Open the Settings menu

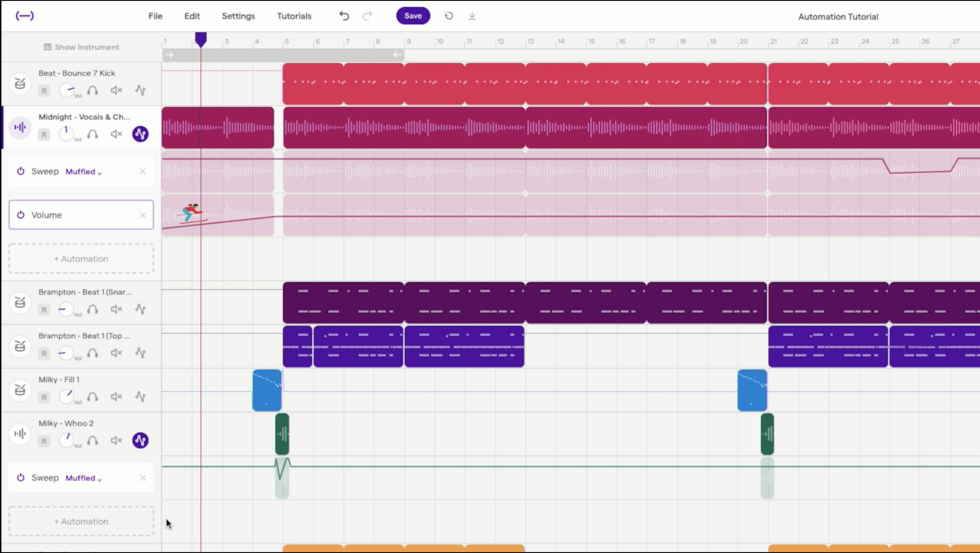coord(238,16)
